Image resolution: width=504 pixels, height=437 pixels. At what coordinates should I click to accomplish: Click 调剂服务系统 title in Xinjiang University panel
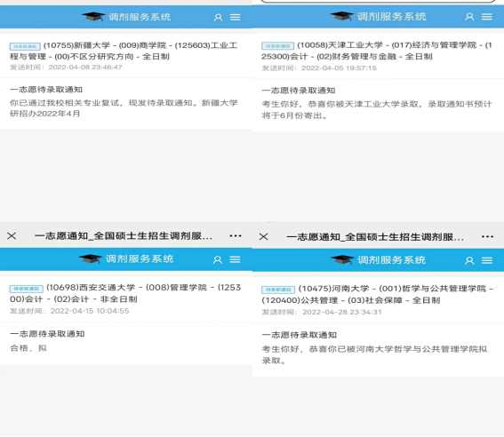click(140, 17)
